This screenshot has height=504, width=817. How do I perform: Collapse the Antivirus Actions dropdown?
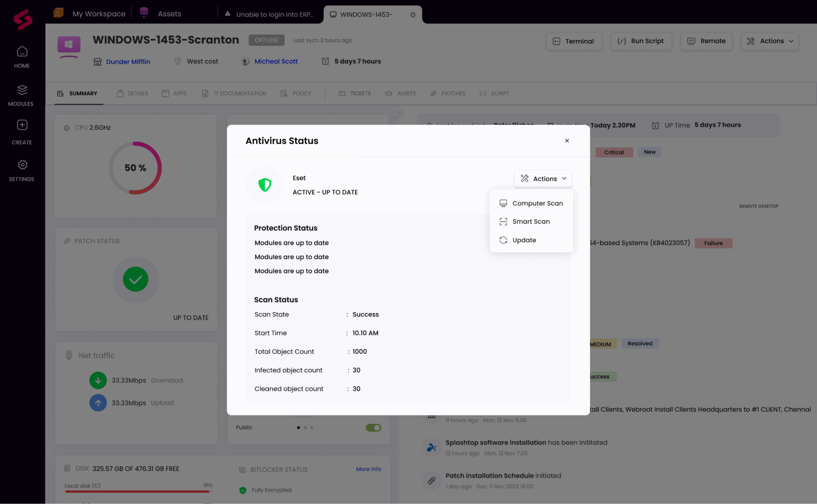click(543, 179)
